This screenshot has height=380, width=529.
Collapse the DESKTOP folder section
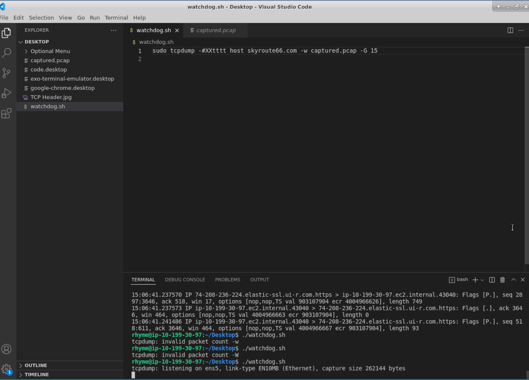tap(36, 42)
